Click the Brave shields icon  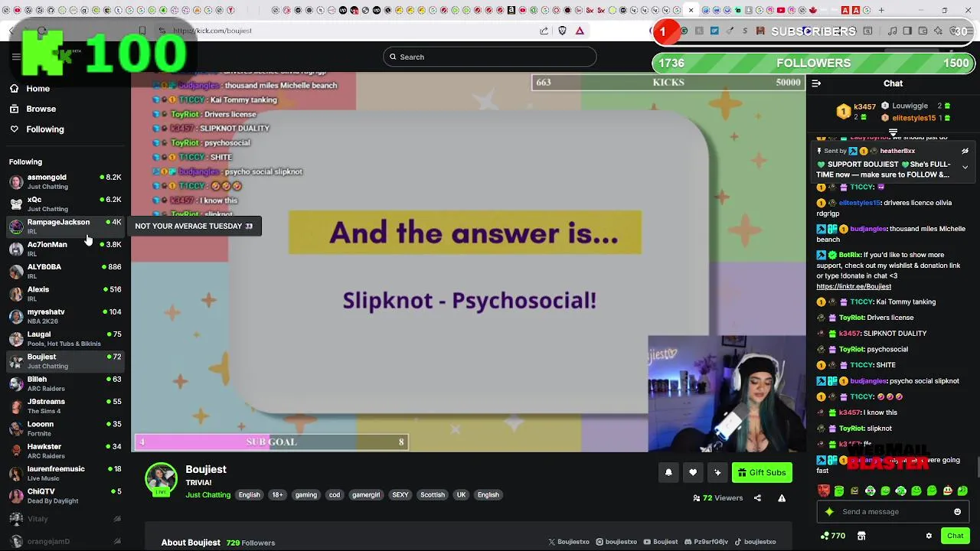pyautogui.click(x=562, y=31)
